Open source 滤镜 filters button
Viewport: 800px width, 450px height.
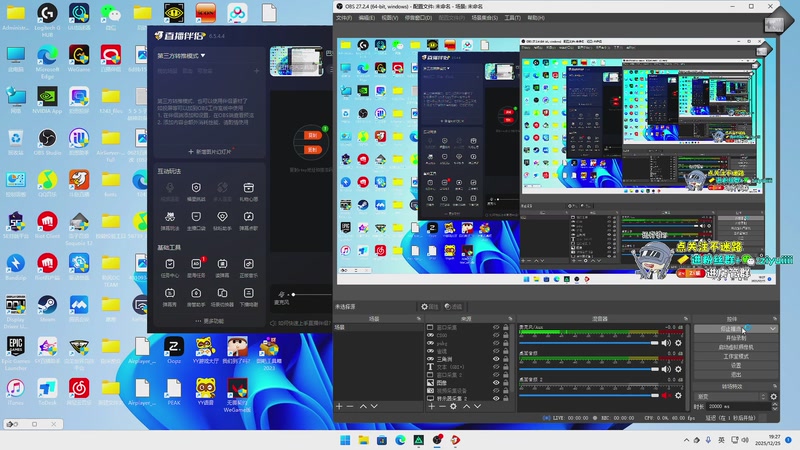point(454,307)
